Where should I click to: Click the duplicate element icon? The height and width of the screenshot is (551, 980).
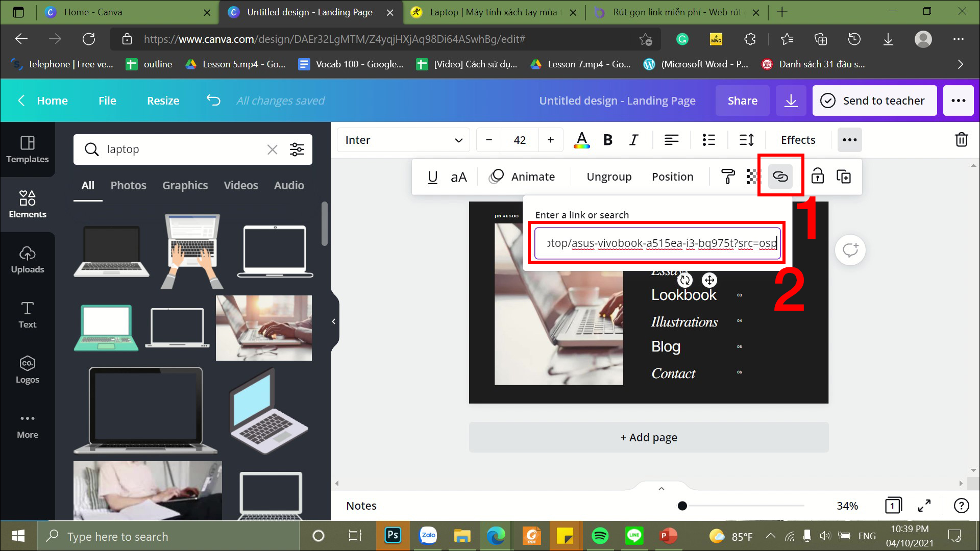tap(844, 177)
